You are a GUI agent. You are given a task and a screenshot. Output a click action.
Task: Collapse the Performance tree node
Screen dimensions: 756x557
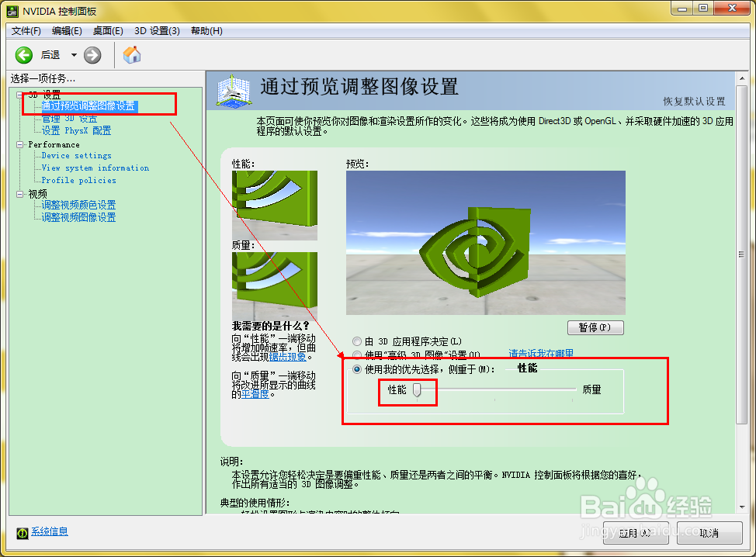(19, 144)
